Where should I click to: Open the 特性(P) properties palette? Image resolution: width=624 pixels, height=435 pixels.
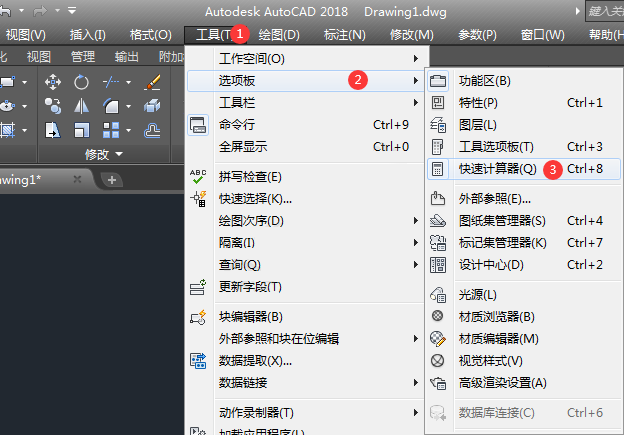pos(524,103)
